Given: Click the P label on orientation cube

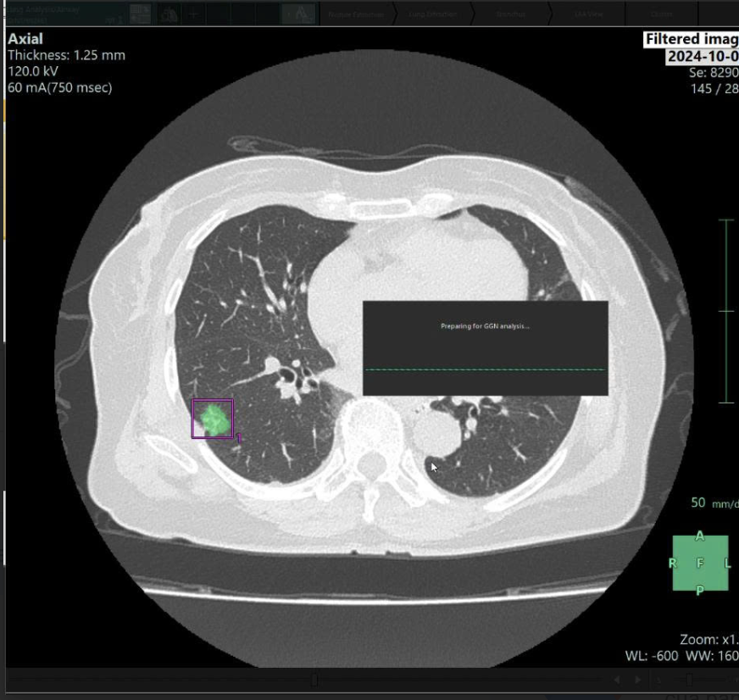Looking at the screenshot, I should pyautogui.click(x=699, y=591).
